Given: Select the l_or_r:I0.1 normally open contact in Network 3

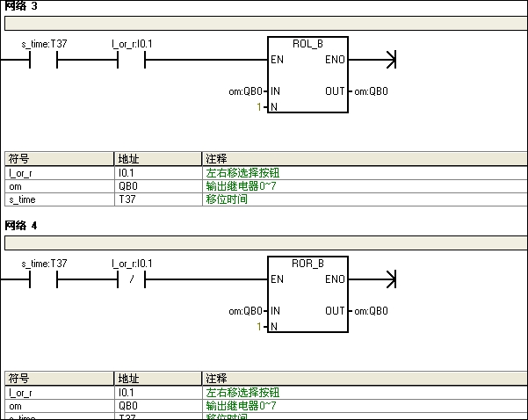Looking at the screenshot, I should [131, 60].
